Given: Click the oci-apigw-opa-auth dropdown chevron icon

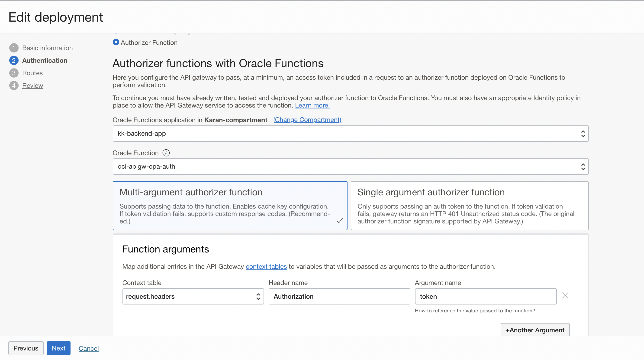Looking at the screenshot, I should click(x=583, y=167).
